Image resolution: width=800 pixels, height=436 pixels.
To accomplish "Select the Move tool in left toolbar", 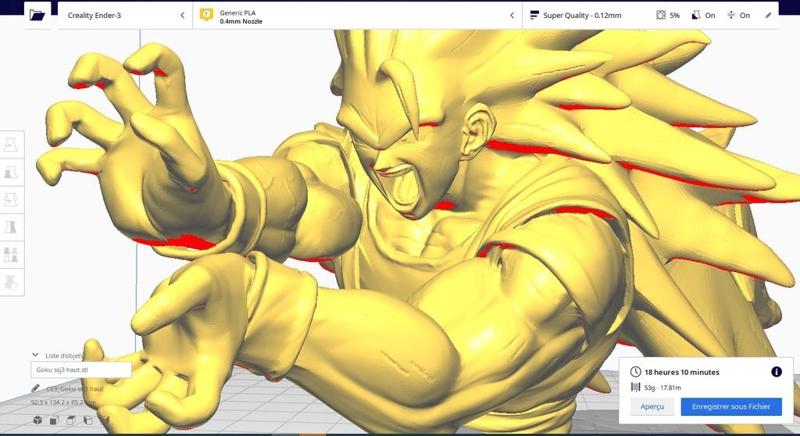I will 11,144.
